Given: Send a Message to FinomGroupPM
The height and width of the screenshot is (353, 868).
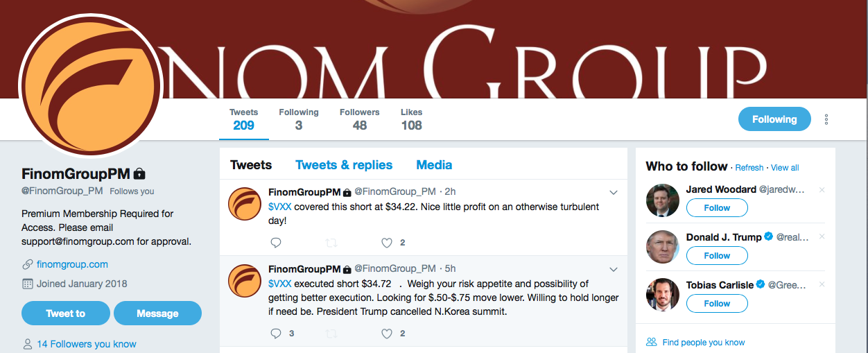Looking at the screenshot, I should point(157,313).
